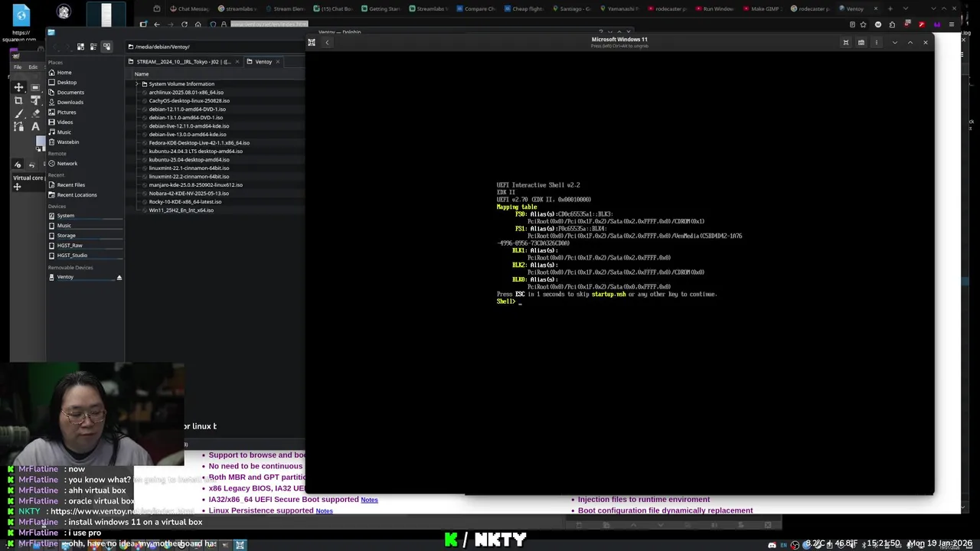The image size is (980, 551).
Task: Switch Dolphin to compact view mode
Action: click(x=93, y=47)
